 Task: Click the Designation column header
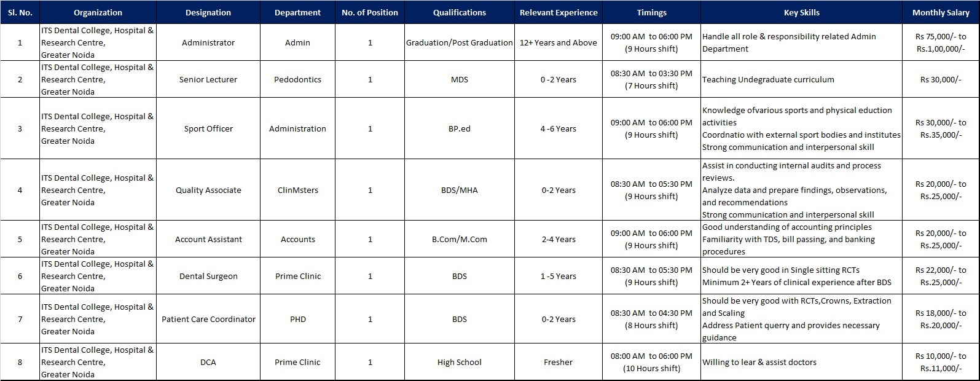(x=208, y=12)
